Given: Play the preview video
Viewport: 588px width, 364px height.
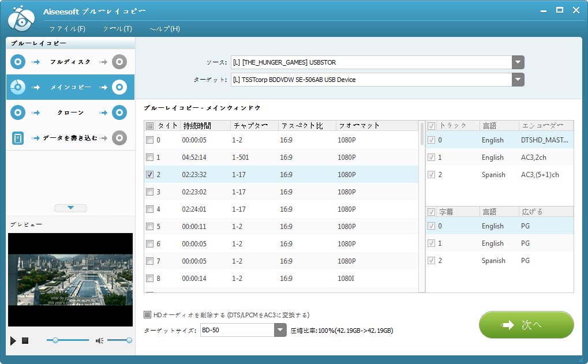Looking at the screenshot, I should point(13,341).
